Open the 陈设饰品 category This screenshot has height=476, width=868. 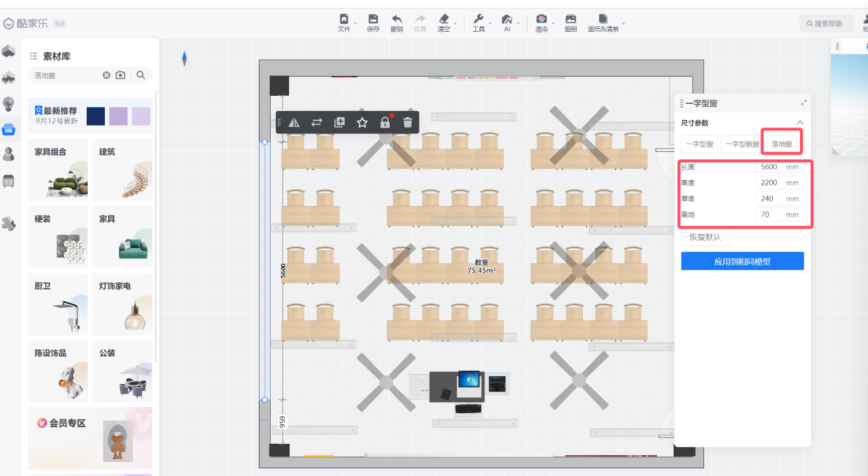click(57, 371)
